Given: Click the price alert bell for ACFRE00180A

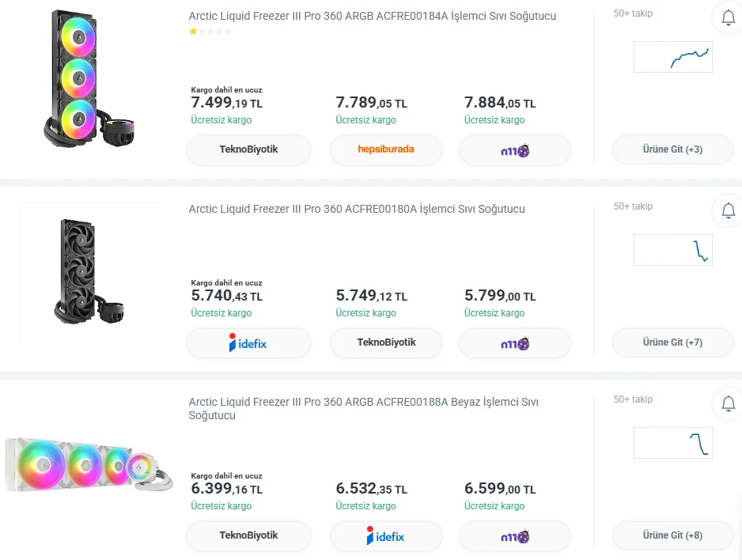Looking at the screenshot, I should [728, 210].
